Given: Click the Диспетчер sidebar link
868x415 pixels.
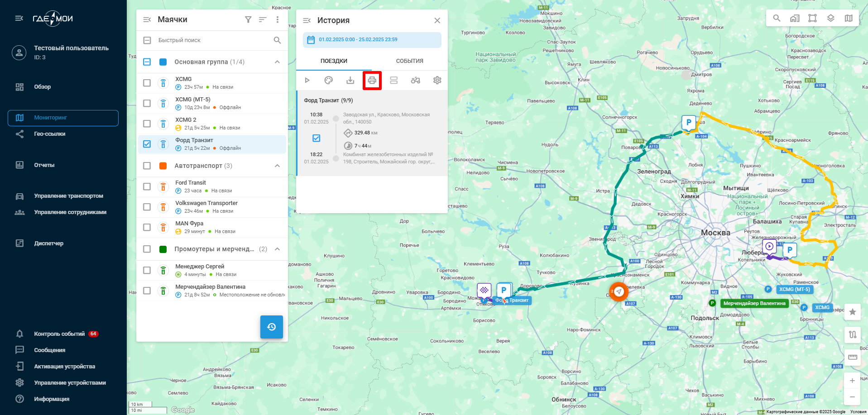Looking at the screenshot, I should point(48,243).
